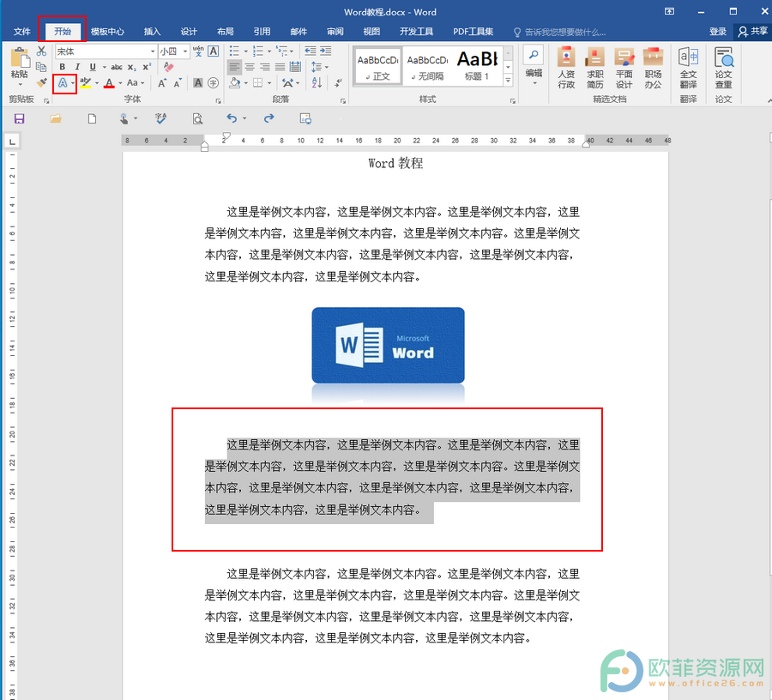
Task: Switch to the 设计 (Design) tab
Action: (x=189, y=32)
